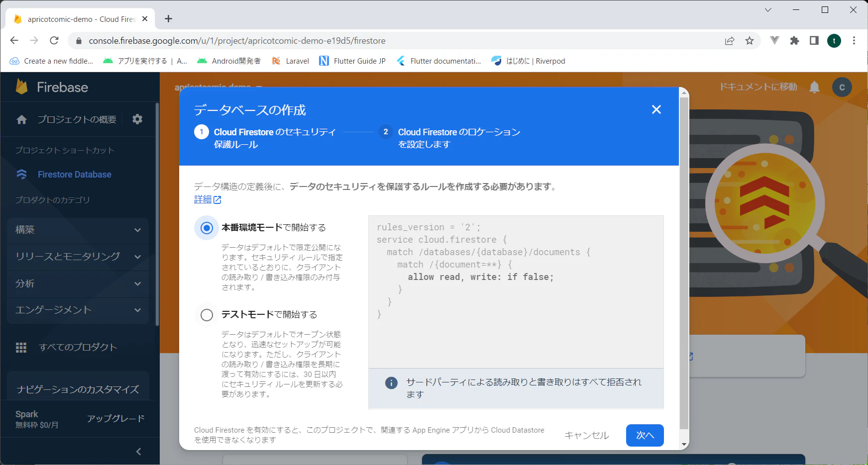Open Flutter Guide JP bookmark
The width and height of the screenshot is (868, 465).
[x=352, y=61]
